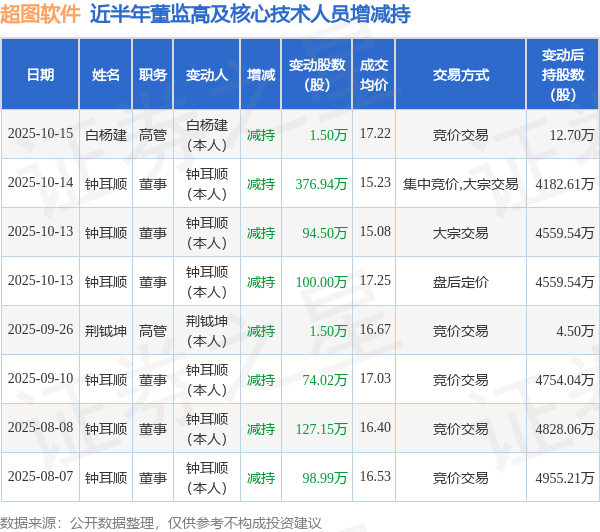Click holdings value 4828.06万
The image size is (600, 532).
[565, 429]
